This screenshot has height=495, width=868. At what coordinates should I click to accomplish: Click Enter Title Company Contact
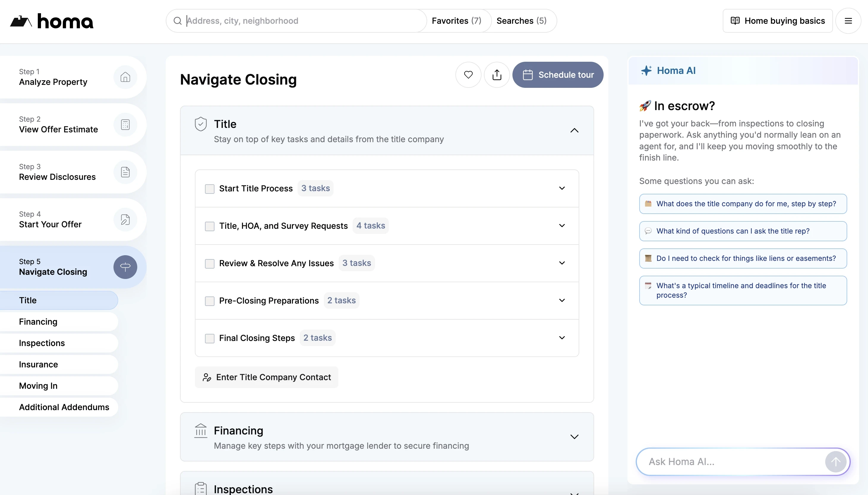[266, 377]
